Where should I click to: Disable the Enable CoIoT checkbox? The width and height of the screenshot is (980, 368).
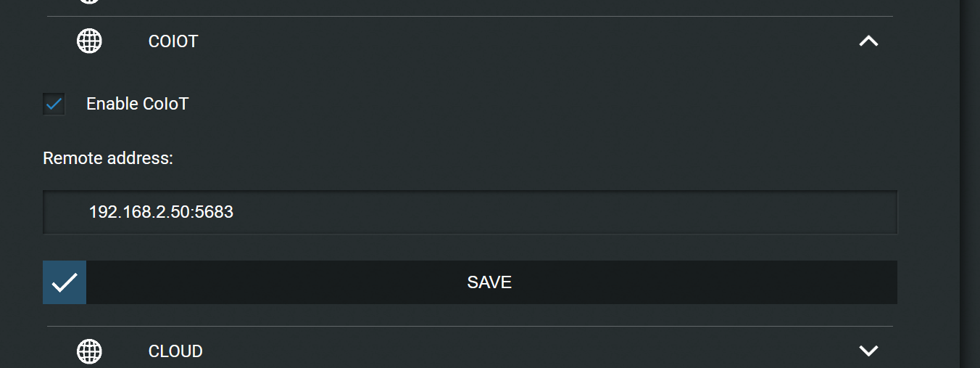point(54,104)
